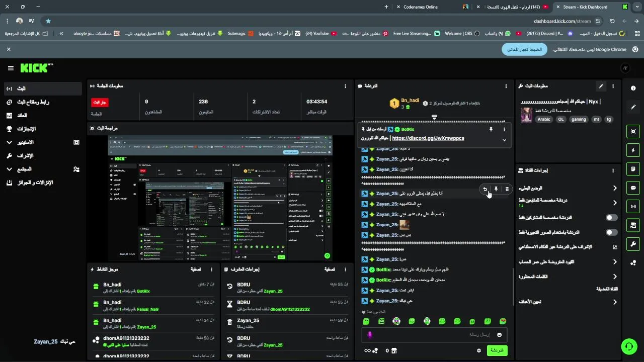Open the Achievements (الإنجازات) sidebar item

pyautogui.click(x=42, y=129)
